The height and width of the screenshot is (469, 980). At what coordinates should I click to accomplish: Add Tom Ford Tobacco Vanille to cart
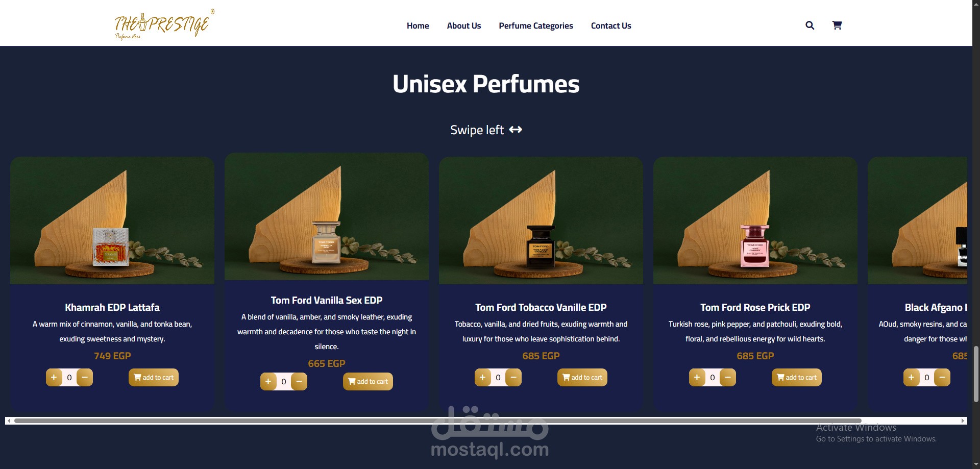pos(582,378)
